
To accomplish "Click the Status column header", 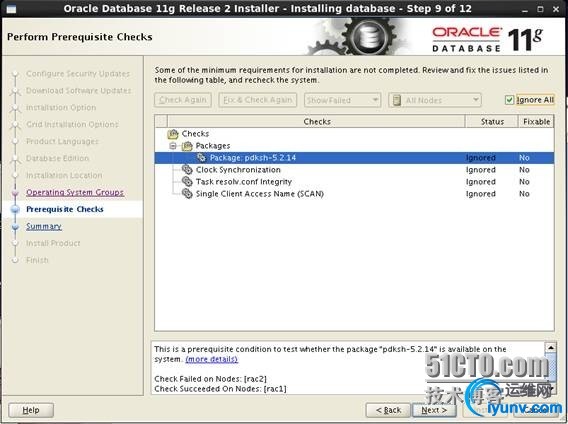I will [x=492, y=121].
